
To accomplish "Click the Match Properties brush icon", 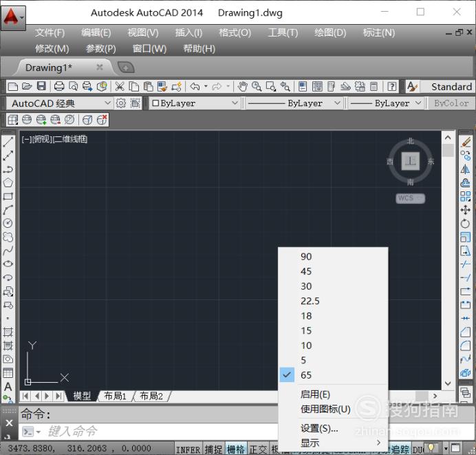I will (x=162, y=87).
